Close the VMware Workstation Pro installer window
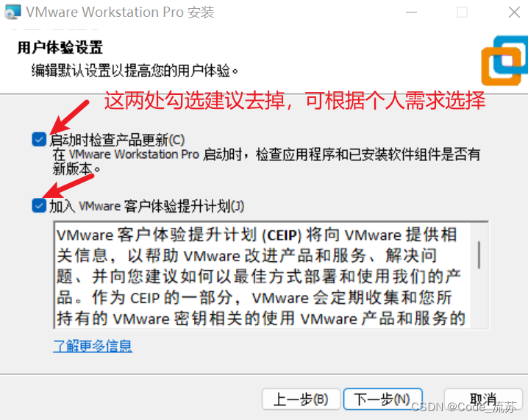 (x=514, y=13)
